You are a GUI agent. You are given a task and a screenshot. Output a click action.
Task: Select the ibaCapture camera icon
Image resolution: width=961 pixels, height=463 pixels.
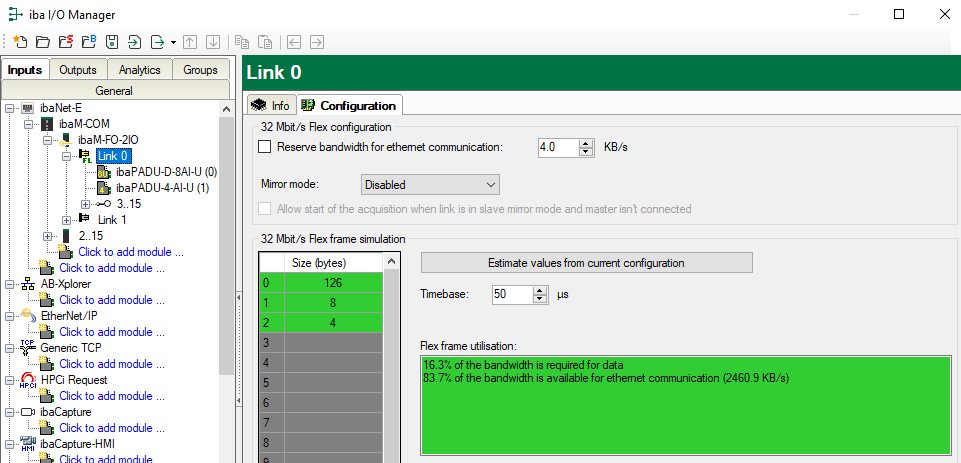point(28,412)
